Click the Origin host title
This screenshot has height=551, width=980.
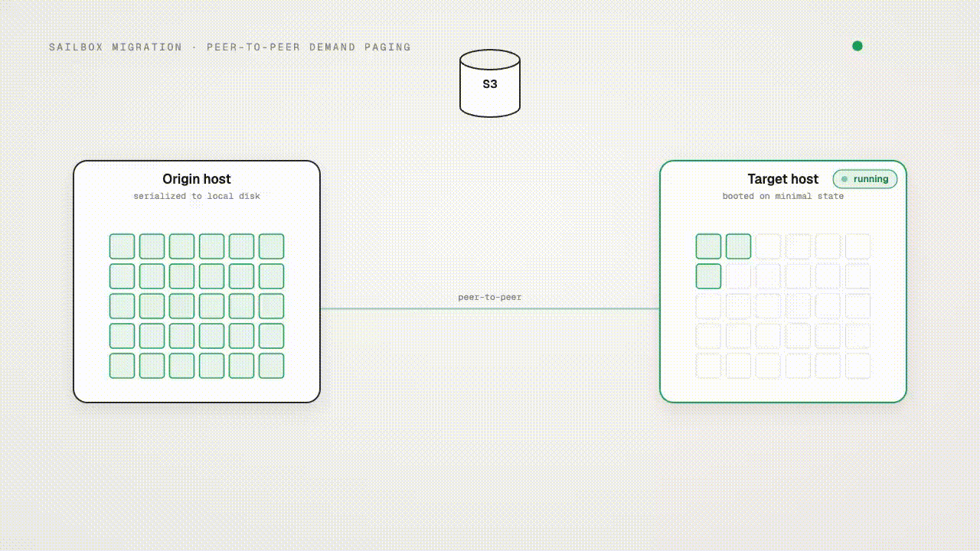click(197, 179)
